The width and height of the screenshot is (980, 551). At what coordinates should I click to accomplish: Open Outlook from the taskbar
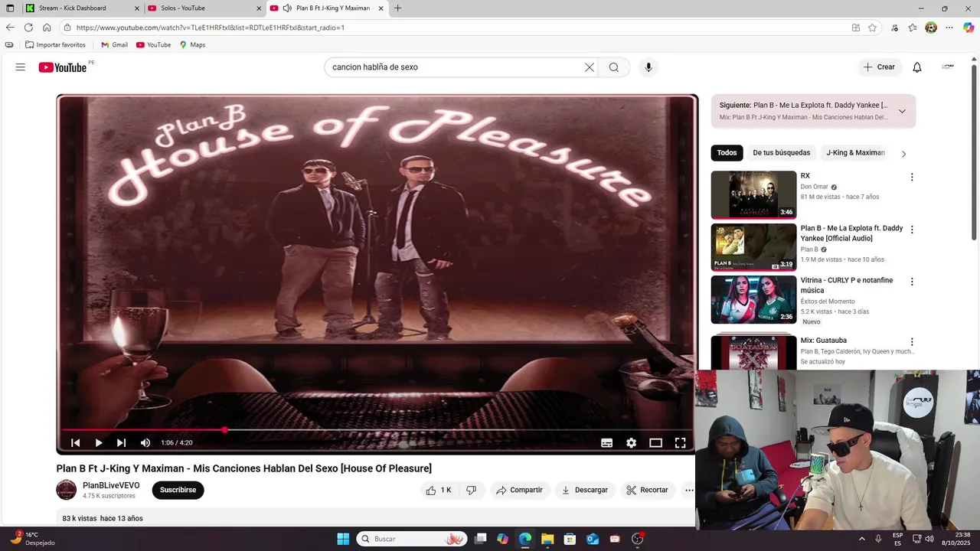point(593,540)
